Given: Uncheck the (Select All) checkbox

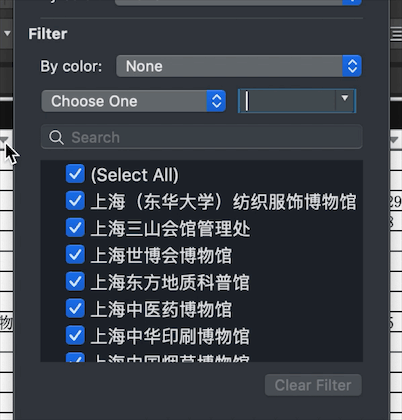Looking at the screenshot, I should 75,174.
